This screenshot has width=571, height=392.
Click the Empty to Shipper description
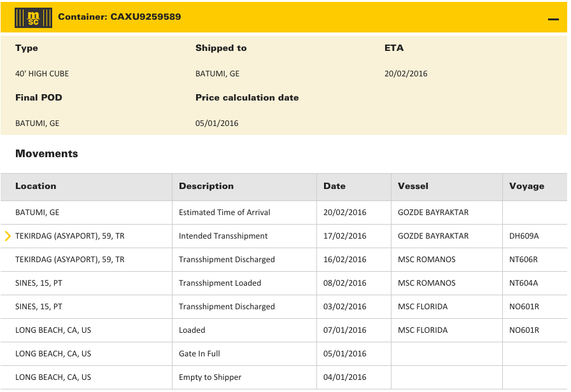click(x=210, y=377)
